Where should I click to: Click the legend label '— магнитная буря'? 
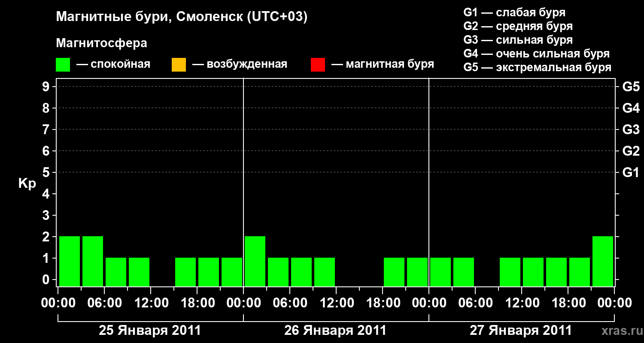click(x=383, y=65)
